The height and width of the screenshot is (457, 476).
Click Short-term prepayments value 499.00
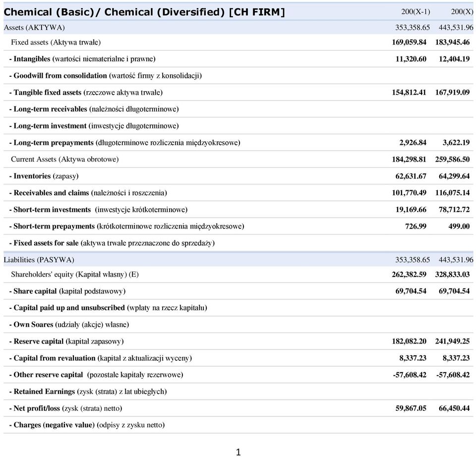[x=459, y=226]
